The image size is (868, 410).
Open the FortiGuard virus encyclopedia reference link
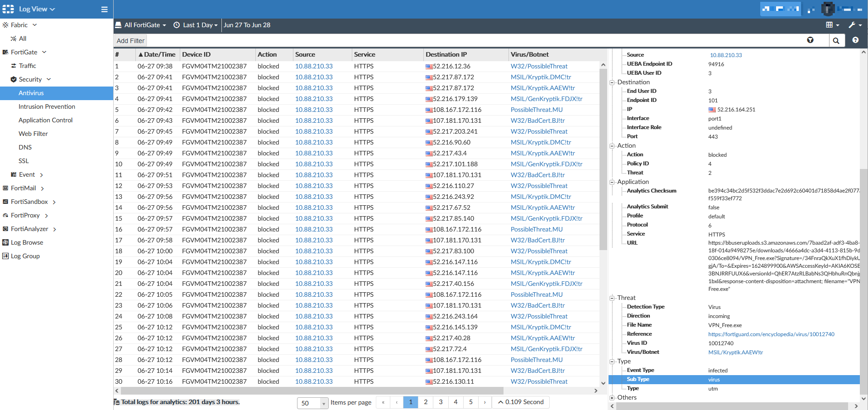click(771, 334)
